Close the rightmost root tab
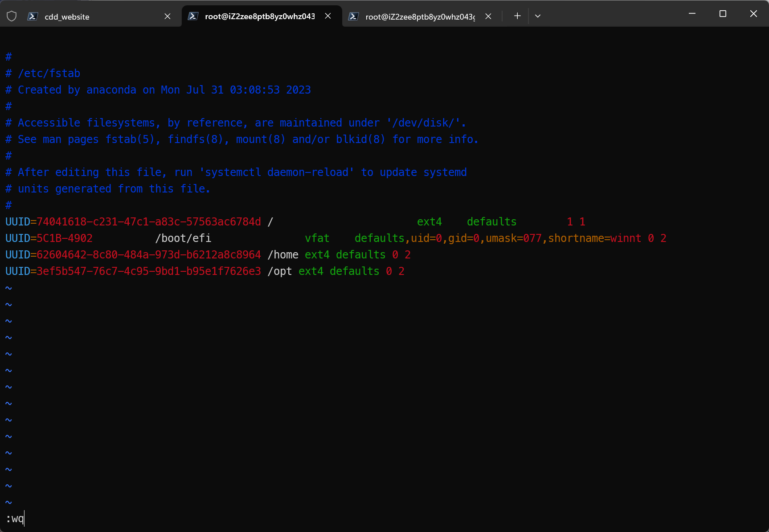The width and height of the screenshot is (769, 532). (x=488, y=16)
